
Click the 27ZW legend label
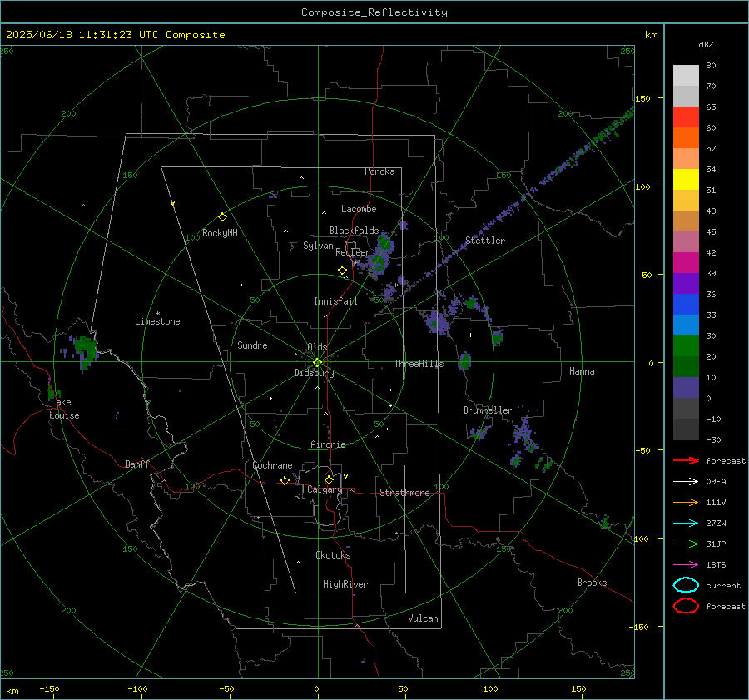(x=716, y=524)
